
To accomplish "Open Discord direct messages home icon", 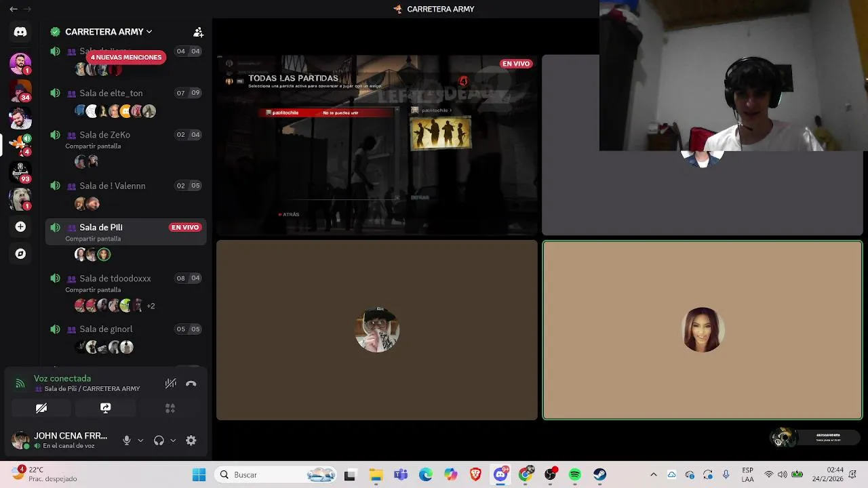I will (x=20, y=32).
